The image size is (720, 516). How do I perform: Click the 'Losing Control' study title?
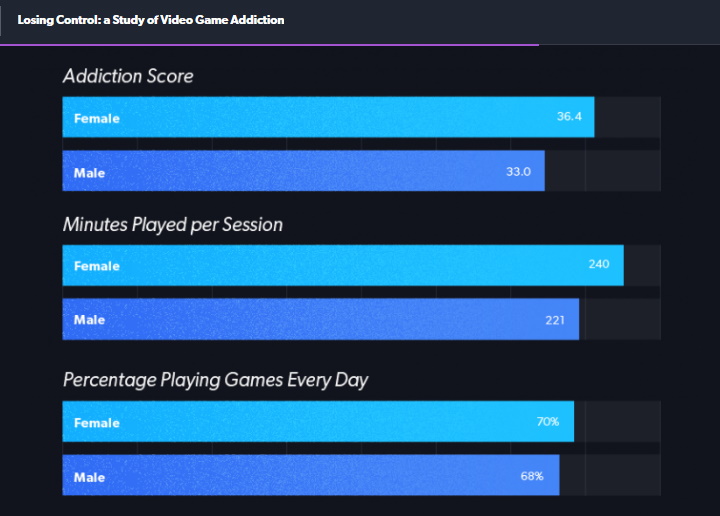point(151,20)
